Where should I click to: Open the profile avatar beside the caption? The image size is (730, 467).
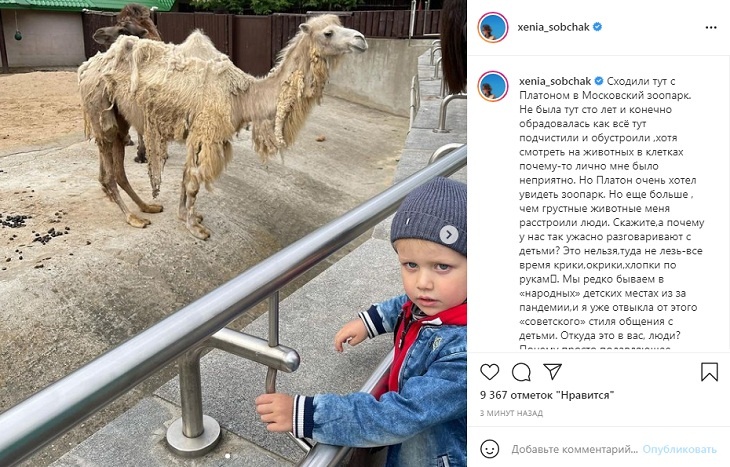point(493,86)
